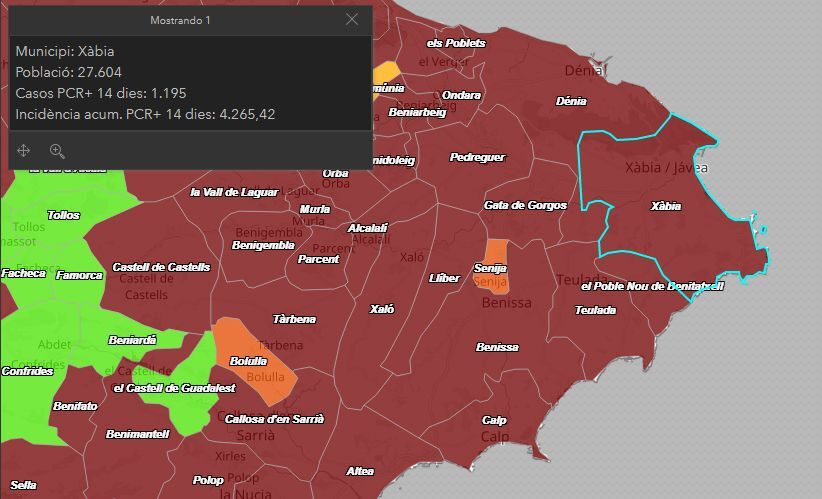
Task: Select the bold Alcalalí label
Action: 367,228
